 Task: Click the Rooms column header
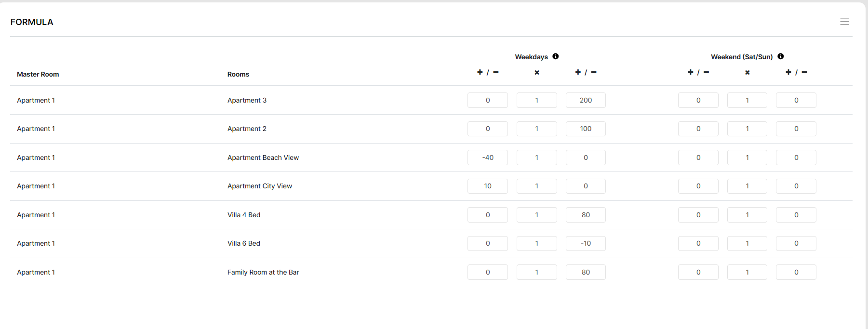coord(238,74)
